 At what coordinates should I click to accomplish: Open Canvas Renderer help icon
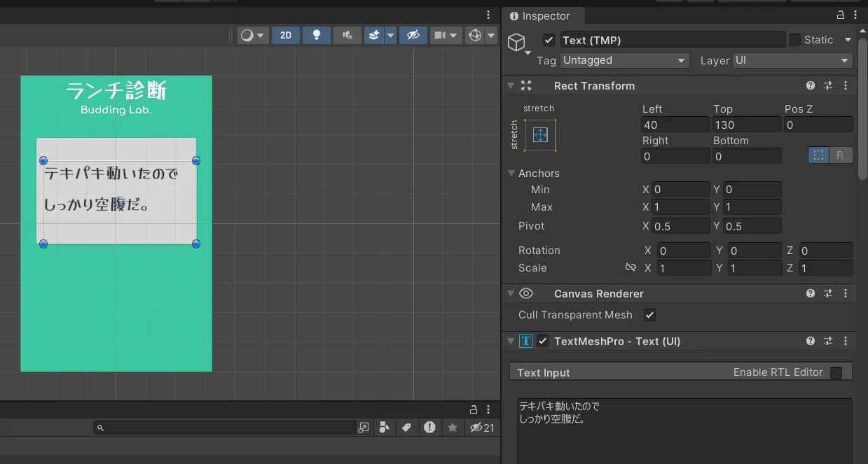(811, 293)
